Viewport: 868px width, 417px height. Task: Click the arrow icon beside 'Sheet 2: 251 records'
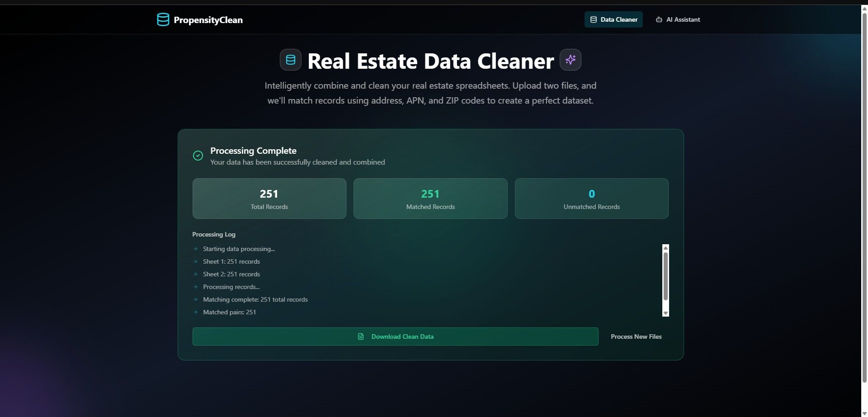195,274
